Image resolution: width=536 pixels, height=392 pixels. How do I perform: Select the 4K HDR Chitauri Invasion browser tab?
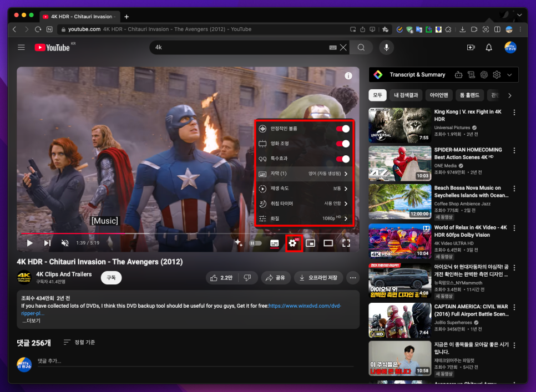point(79,17)
